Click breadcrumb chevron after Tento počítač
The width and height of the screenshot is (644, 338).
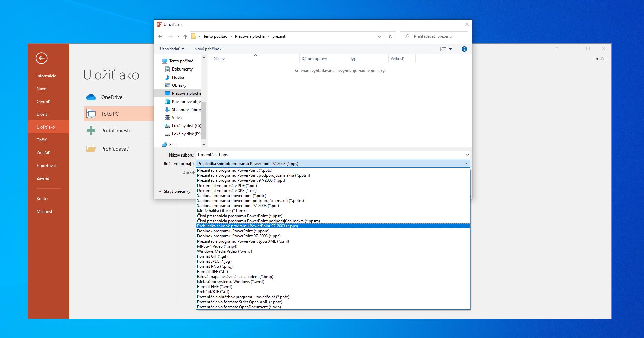tap(231, 36)
